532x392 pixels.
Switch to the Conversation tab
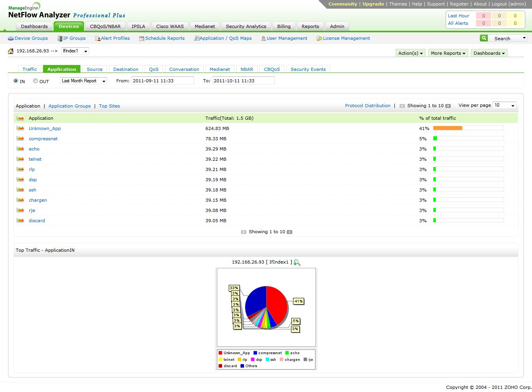(x=184, y=69)
